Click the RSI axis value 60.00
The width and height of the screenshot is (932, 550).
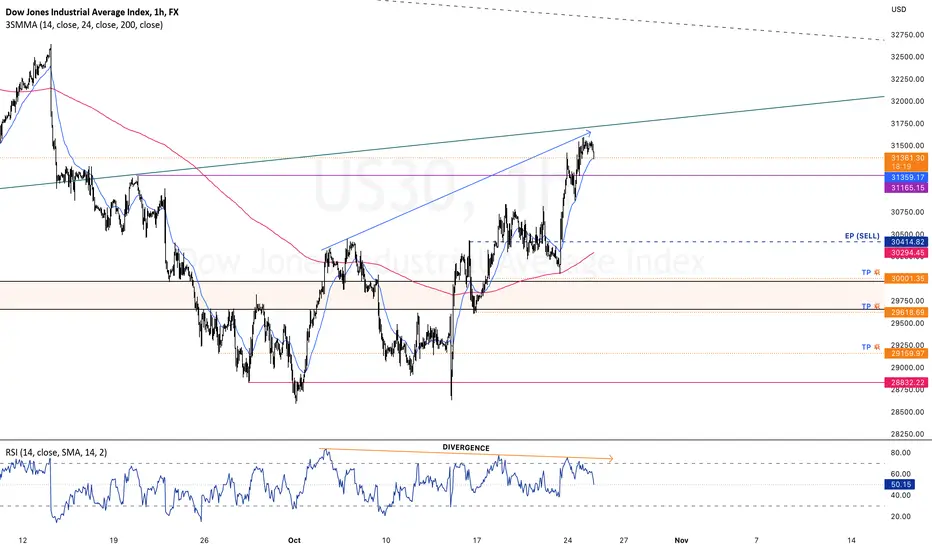(900, 474)
